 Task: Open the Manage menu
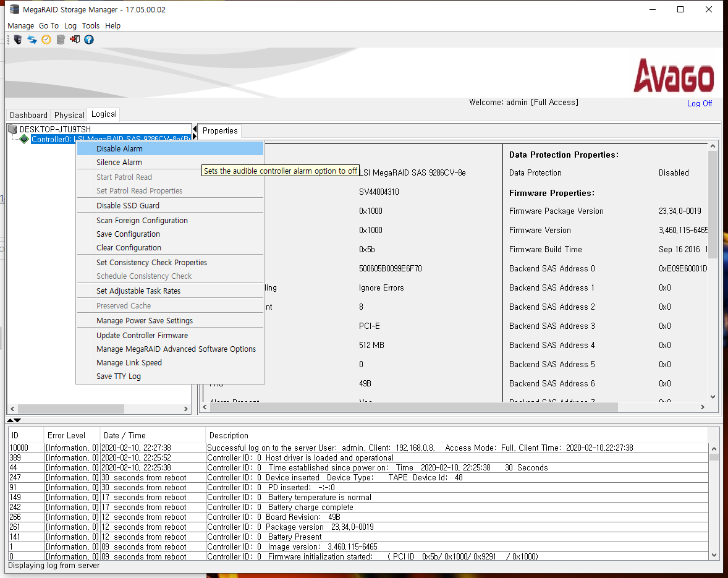coord(21,25)
